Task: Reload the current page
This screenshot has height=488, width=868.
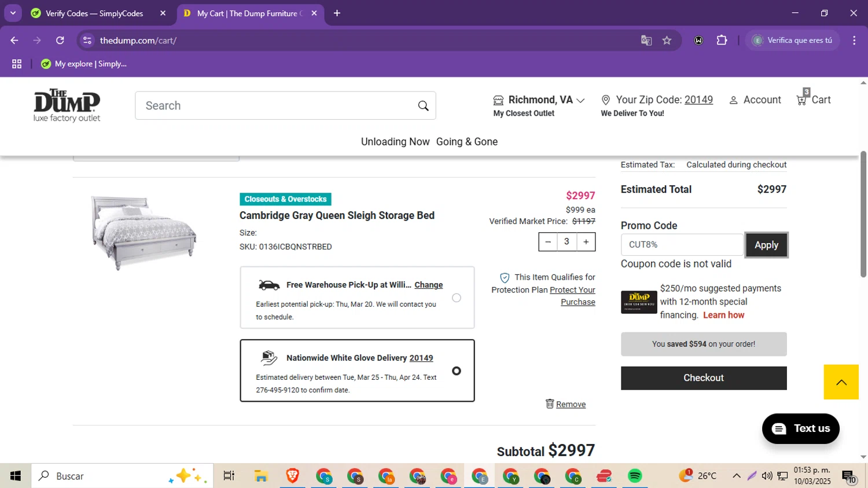Action: (60, 40)
